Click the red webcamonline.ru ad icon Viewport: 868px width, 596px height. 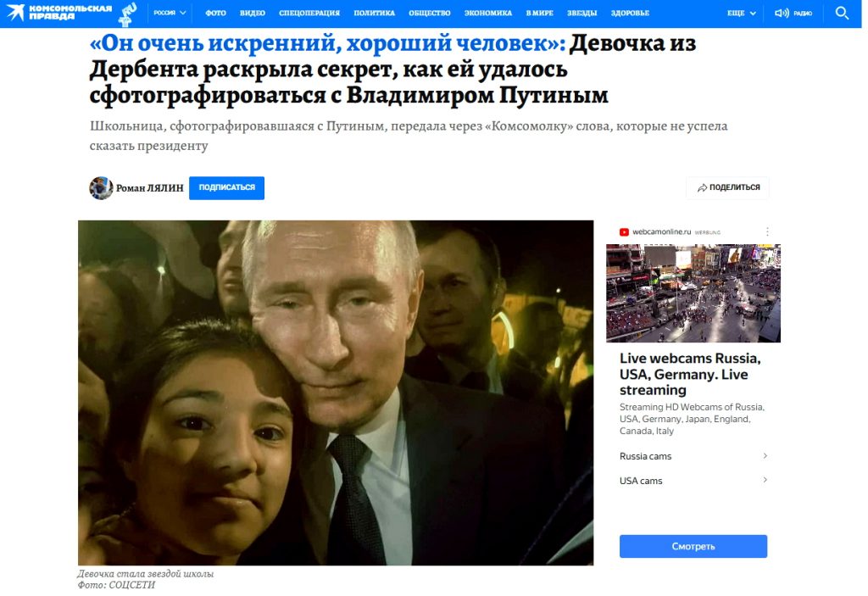click(x=624, y=232)
